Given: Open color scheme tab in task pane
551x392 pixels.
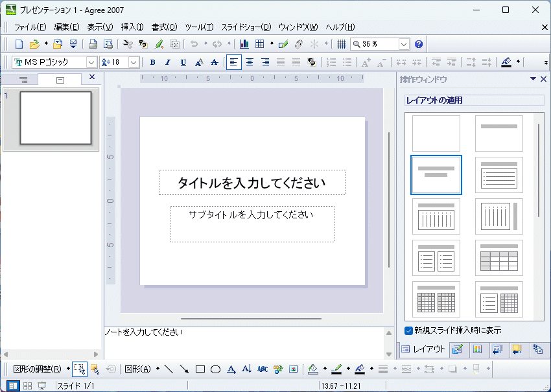Looking at the screenshot, I should click(x=477, y=349).
